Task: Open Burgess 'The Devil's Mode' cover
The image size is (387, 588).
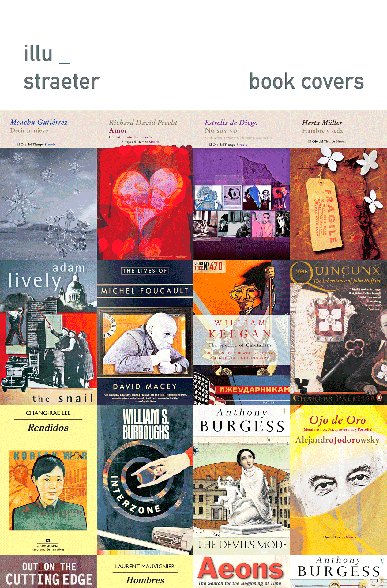Action: coord(242,480)
